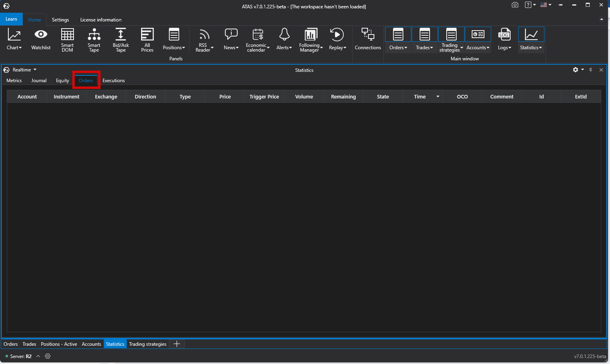Sort by the Instrument column header
The image size is (610, 364).
66,97
